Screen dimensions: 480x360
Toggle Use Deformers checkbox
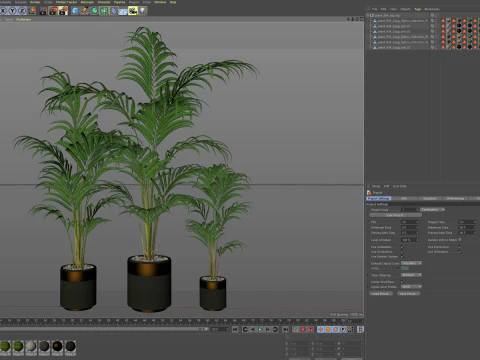[x=459, y=252]
